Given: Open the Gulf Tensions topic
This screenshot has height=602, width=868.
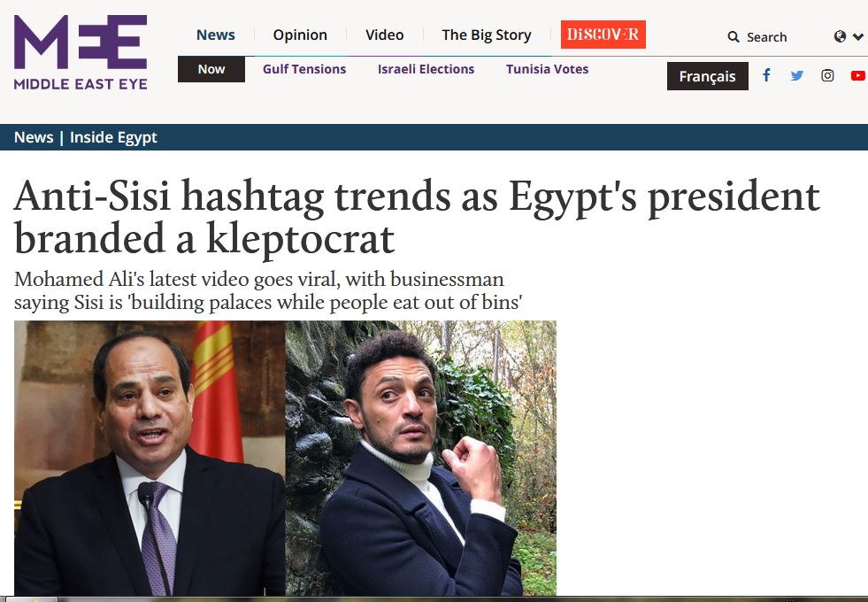Looking at the screenshot, I should click(304, 69).
